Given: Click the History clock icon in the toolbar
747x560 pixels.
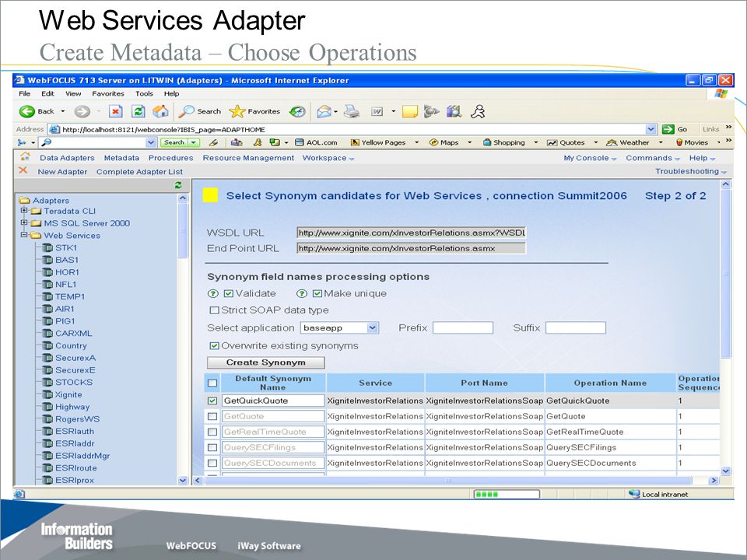Looking at the screenshot, I should pos(297,111).
